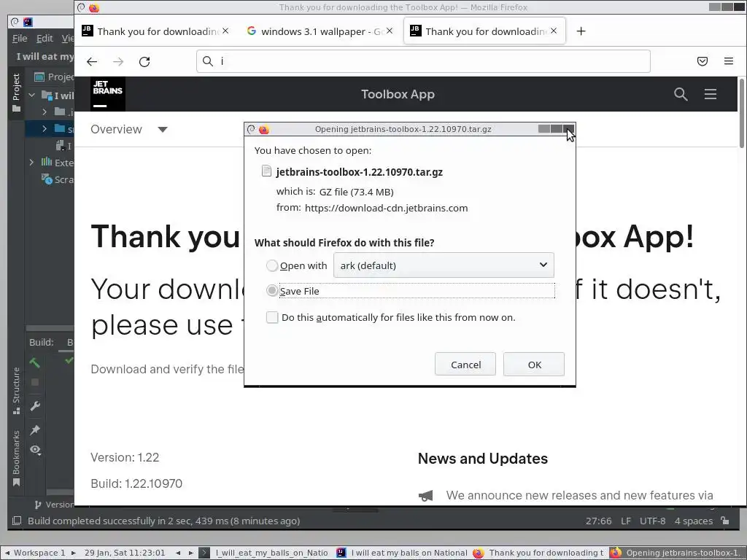This screenshot has width=747, height=560.
Task: Click the previous workspace arrow in taskbar
Action: [x=7, y=553]
